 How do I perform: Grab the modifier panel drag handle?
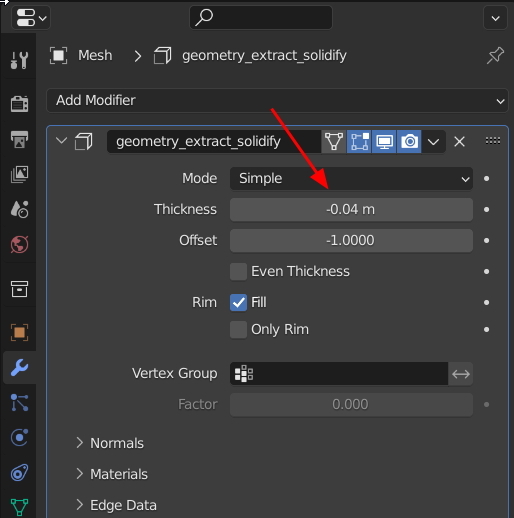[x=493, y=141]
